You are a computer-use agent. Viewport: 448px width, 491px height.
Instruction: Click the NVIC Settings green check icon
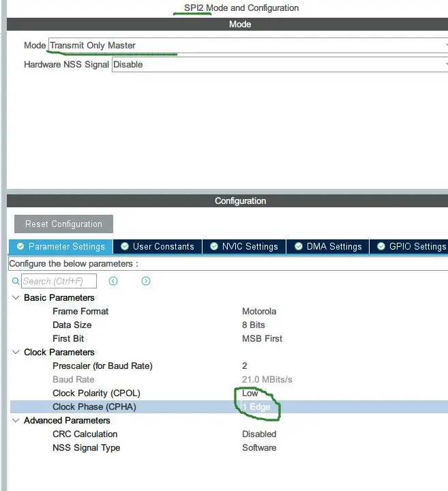point(214,246)
